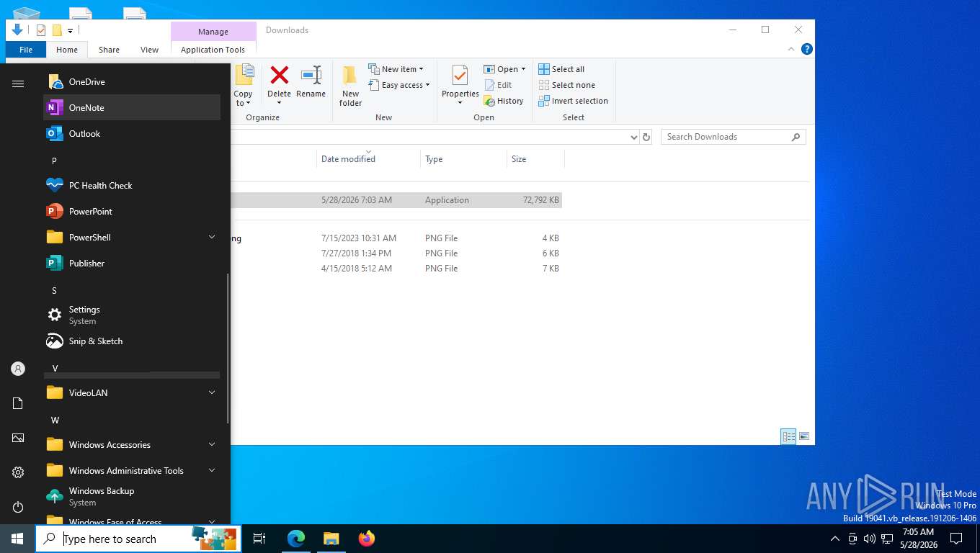Image resolution: width=980 pixels, height=553 pixels.
Task: Sort by Date modified column header
Action: coord(368,159)
